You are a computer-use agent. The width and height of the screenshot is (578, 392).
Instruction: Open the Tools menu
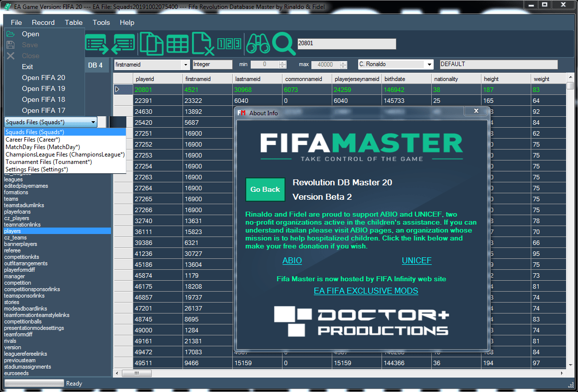click(101, 22)
